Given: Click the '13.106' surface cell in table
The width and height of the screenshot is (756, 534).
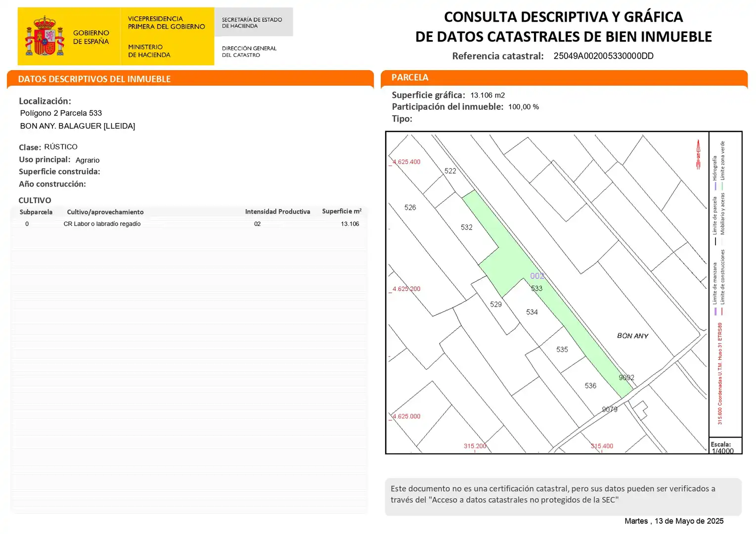Looking at the screenshot, I should click(x=350, y=224).
